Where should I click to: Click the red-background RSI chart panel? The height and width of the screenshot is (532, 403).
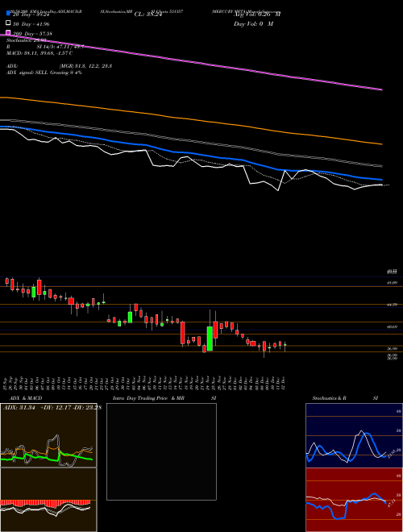tap(354, 500)
